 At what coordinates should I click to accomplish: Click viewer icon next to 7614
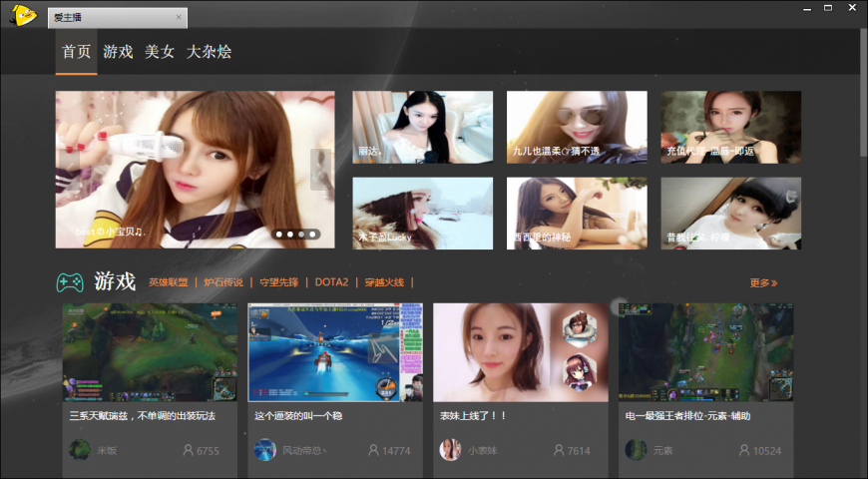(x=559, y=450)
